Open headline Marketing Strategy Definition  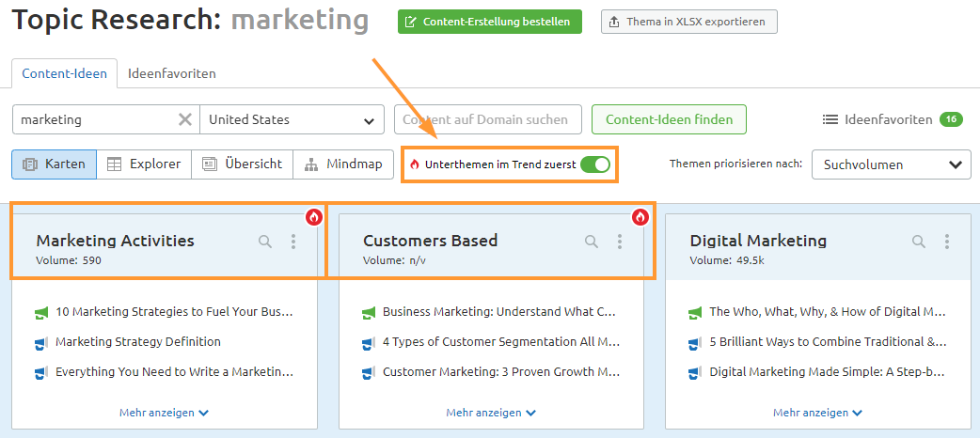pyautogui.click(x=138, y=342)
